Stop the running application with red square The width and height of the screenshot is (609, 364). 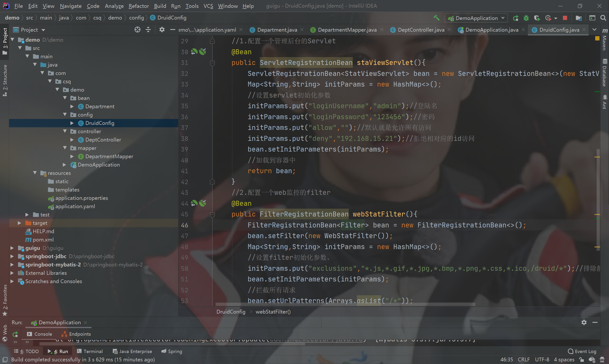pyautogui.click(x=565, y=18)
